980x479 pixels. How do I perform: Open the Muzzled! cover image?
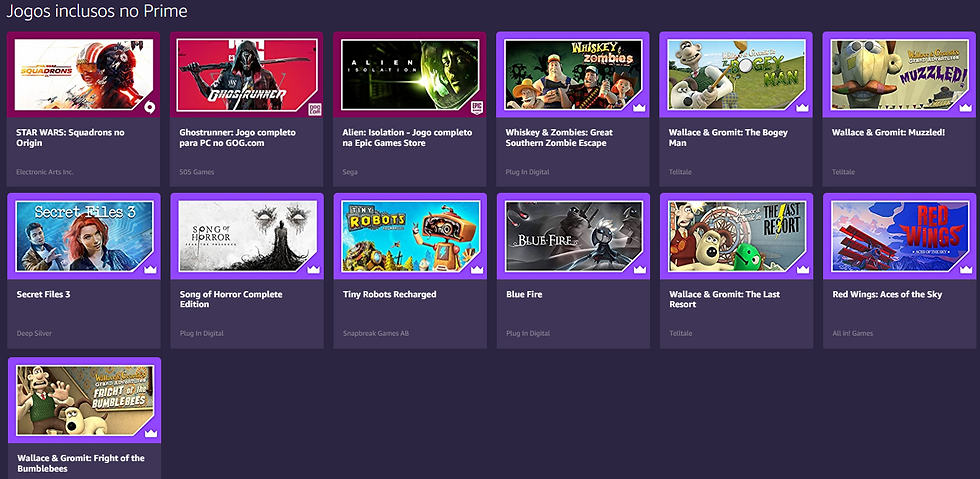coord(900,74)
